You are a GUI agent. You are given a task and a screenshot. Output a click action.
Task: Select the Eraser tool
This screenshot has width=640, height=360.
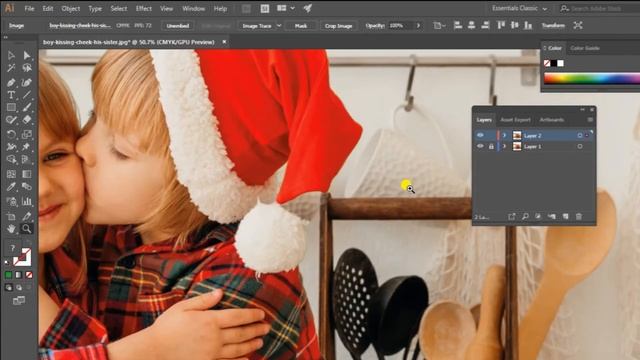tap(27, 120)
